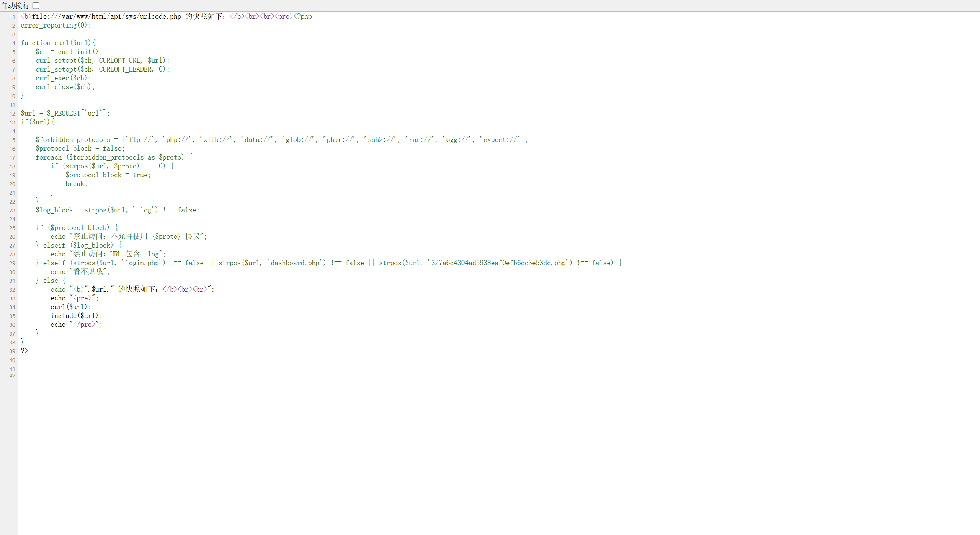
Task: Click the closing ?> PHP tag
Action: (24, 351)
